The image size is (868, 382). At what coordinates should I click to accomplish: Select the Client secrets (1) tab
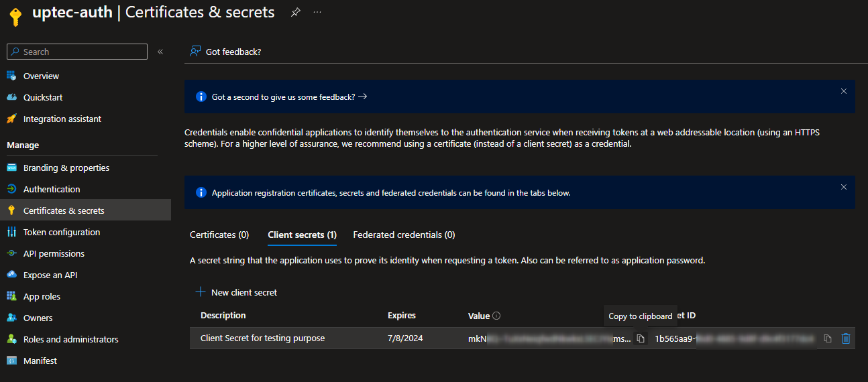click(302, 235)
